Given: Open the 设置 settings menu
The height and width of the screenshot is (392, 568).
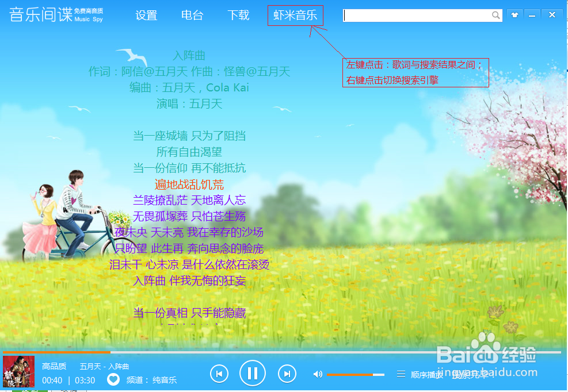Looking at the screenshot, I should 146,16.
